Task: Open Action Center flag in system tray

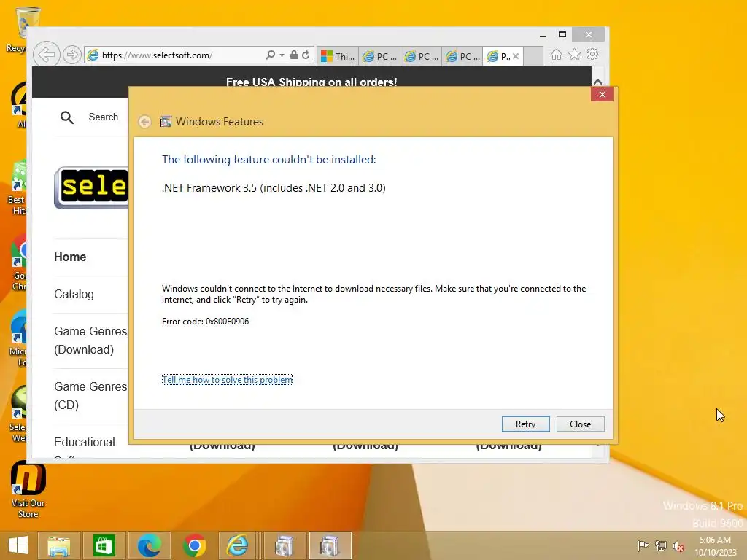Action: click(643, 545)
